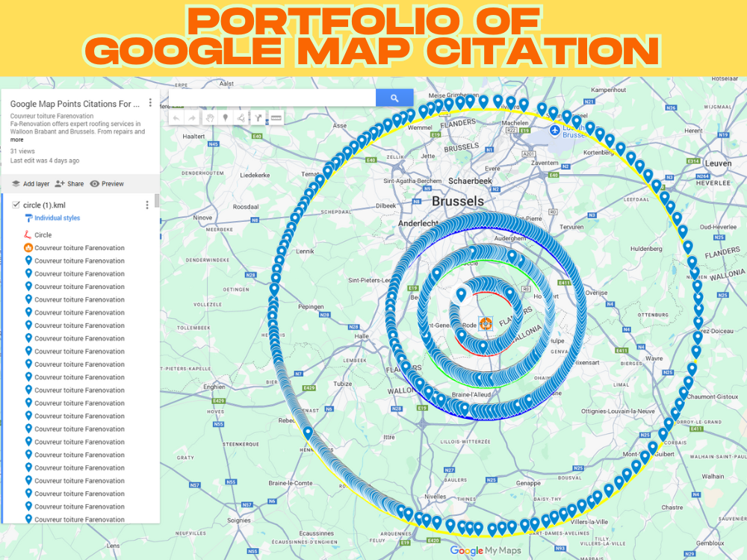Image resolution: width=747 pixels, height=560 pixels.
Task: Click the add-person icon beside Share
Action: tap(60, 184)
